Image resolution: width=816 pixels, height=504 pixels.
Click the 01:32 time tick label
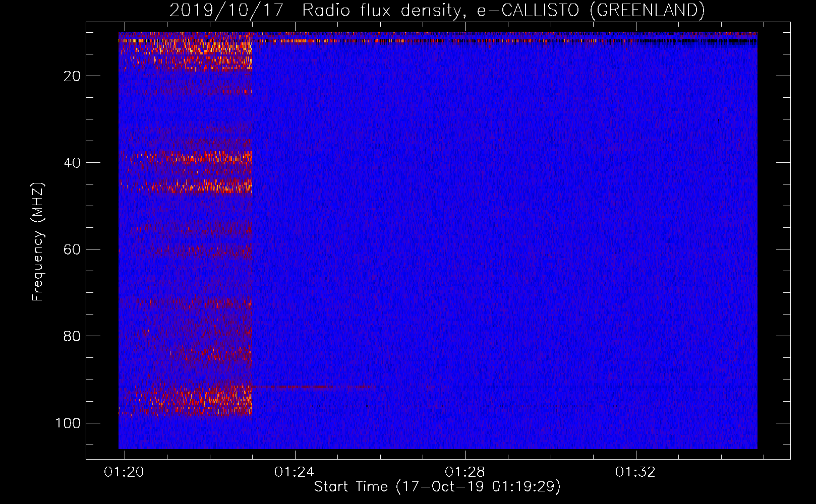(635, 472)
